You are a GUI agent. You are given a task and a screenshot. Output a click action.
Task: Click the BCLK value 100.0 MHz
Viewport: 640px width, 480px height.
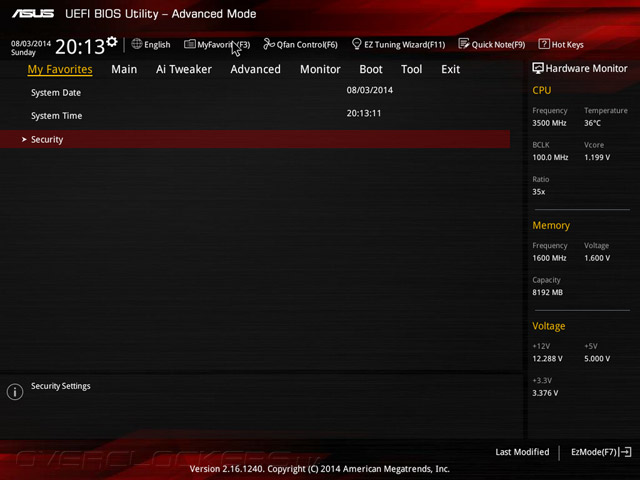click(550, 157)
